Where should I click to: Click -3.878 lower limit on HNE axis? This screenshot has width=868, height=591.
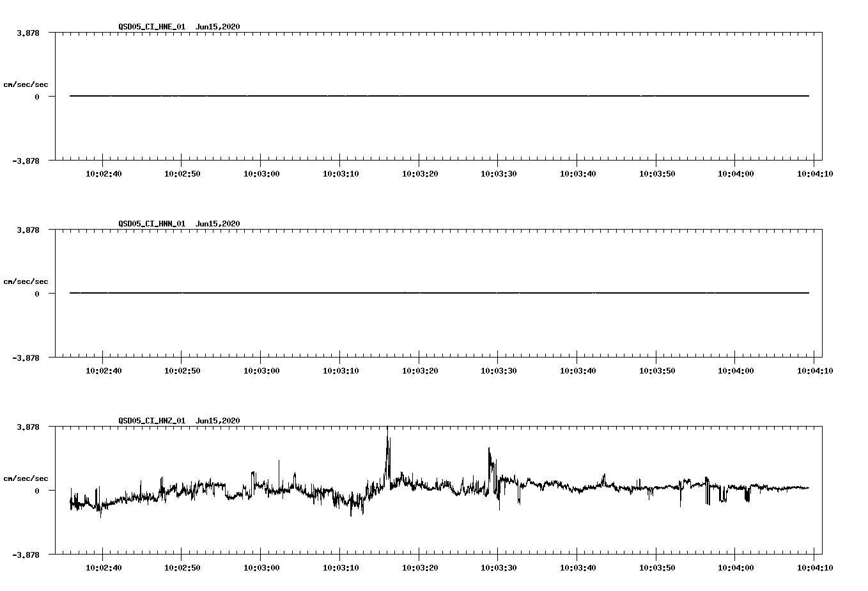pyautogui.click(x=26, y=161)
